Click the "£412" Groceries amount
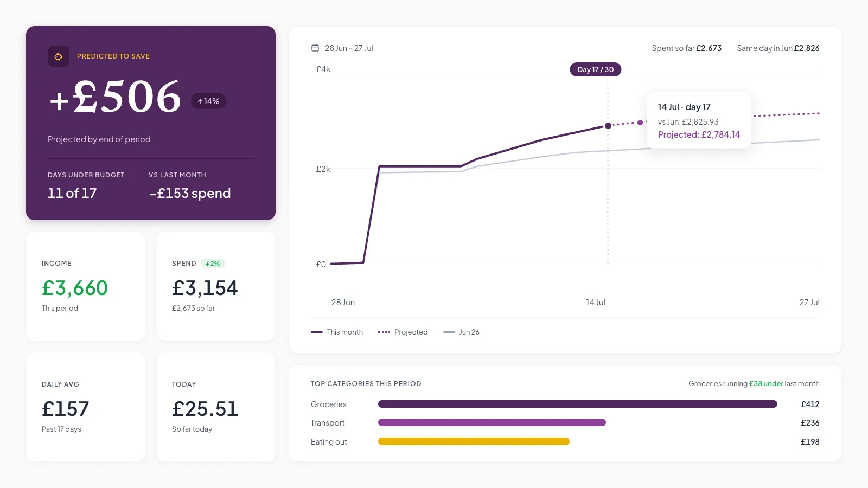The width and height of the screenshot is (868, 488). point(810,404)
